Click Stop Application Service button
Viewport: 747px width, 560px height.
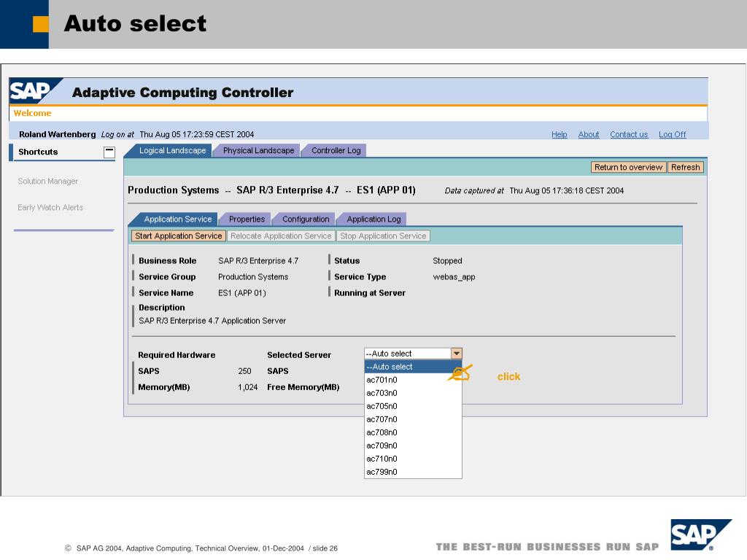(x=383, y=236)
